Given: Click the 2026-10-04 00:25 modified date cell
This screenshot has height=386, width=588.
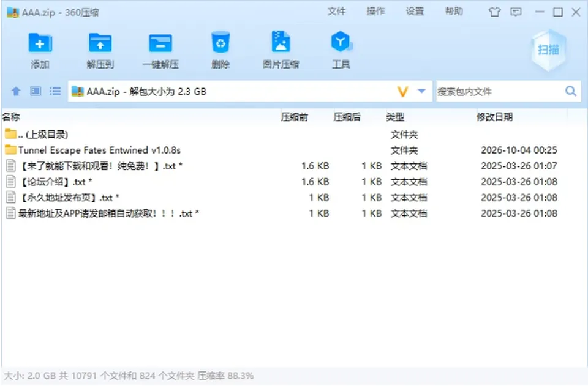Looking at the screenshot, I should click(519, 150).
